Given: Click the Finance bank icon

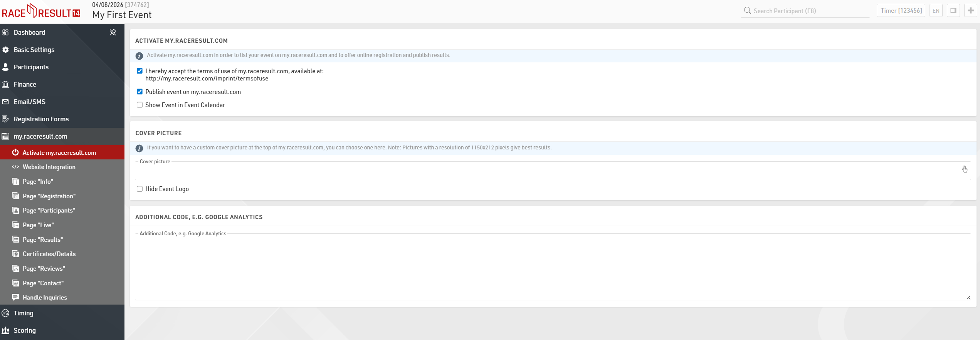Looking at the screenshot, I should click(x=5, y=84).
